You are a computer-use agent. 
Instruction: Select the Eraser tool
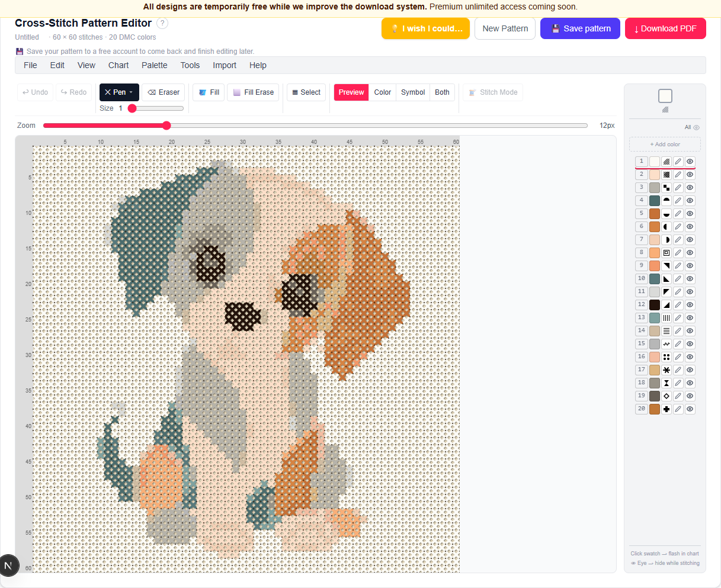click(164, 92)
